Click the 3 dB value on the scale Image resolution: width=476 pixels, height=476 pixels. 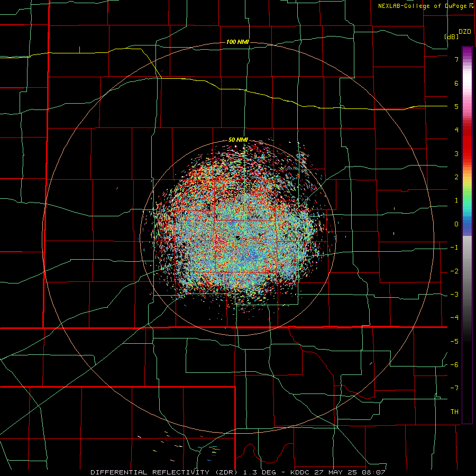pyautogui.click(x=456, y=153)
